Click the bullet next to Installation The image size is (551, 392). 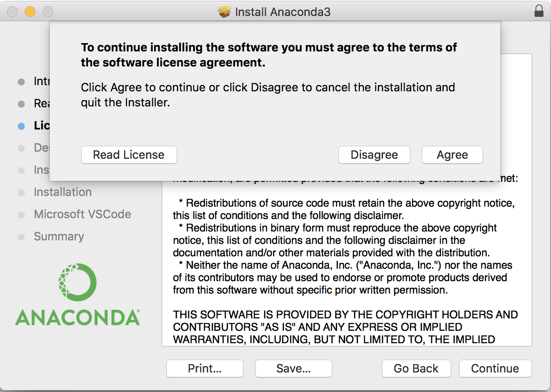tap(21, 193)
